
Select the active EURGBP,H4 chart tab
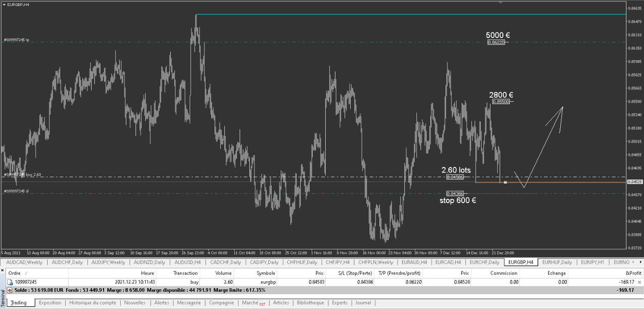coord(521,262)
